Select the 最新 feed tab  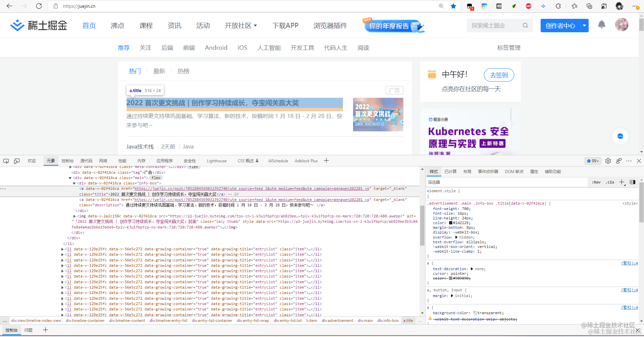click(159, 71)
